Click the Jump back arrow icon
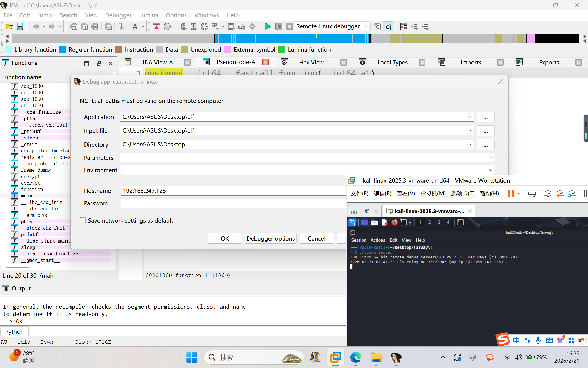The width and height of the screenshot is (588, 368). click(x=36, y=26)
